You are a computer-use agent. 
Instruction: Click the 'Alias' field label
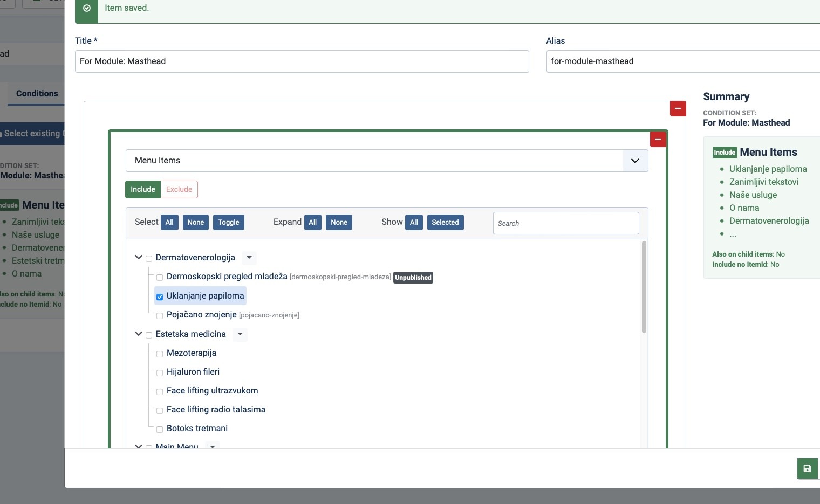pos(556,41)
